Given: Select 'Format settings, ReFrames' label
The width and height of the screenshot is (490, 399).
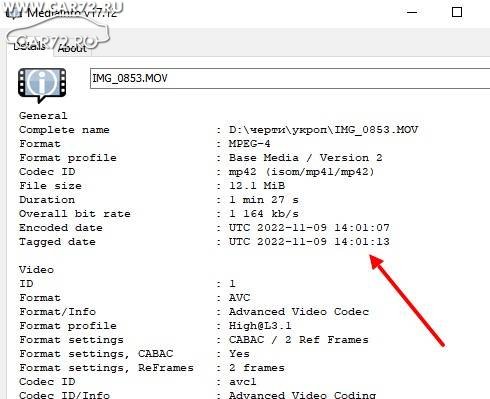Looking at the screenshot, I should click(x=106, y=368).
